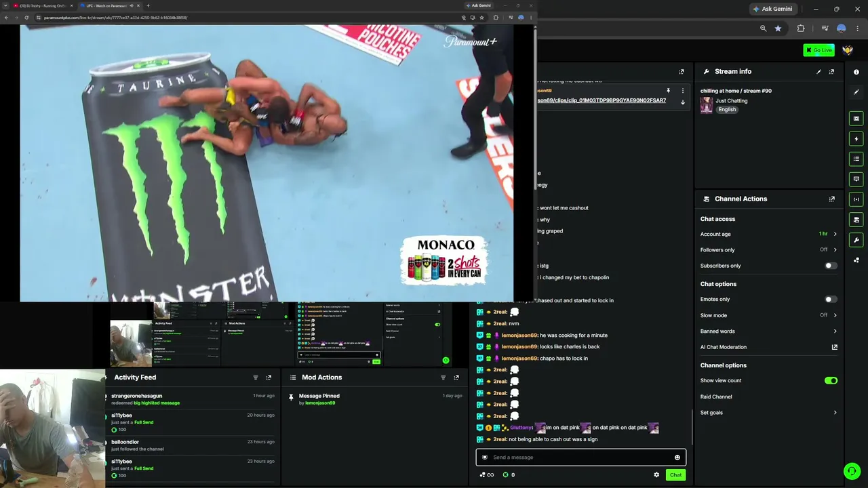This screenshot has height=488, width=868.
Task: Click the pencil edit icon in right sidebar
Action: (x=856, y=92)
